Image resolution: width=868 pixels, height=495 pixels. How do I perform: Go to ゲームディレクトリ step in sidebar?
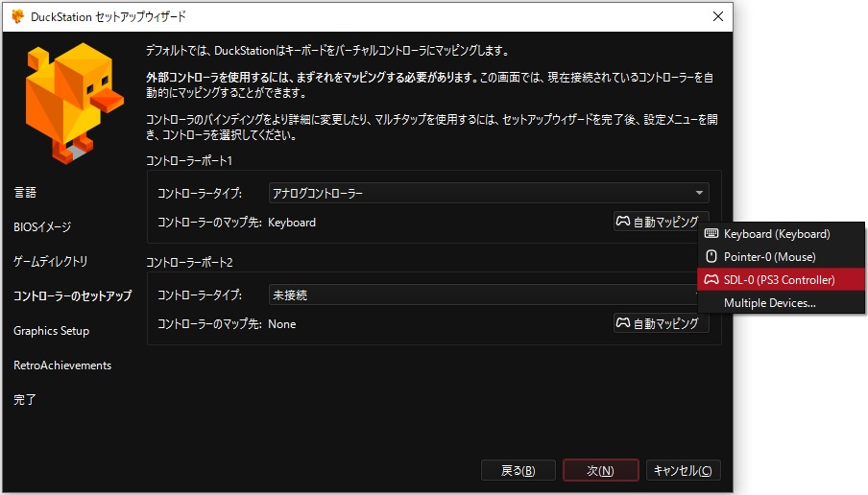pyautogui.click(x=50, y=261)
